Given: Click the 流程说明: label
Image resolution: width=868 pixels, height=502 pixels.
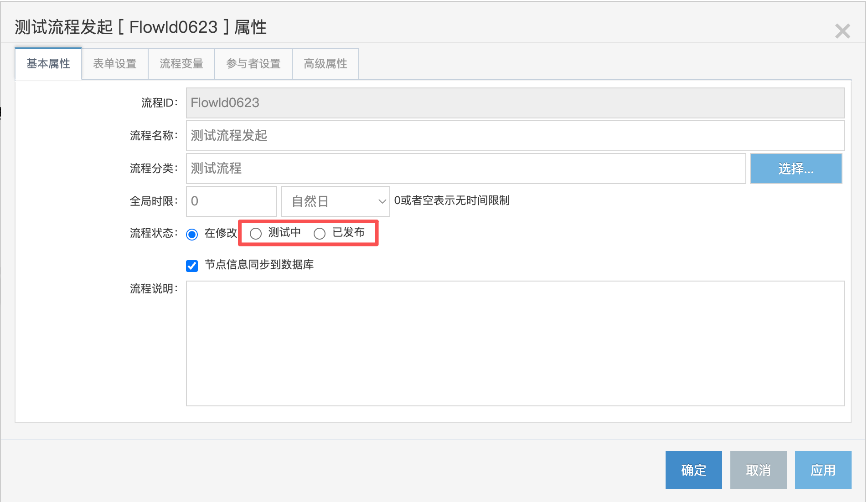Looking at the screenshot, I should pyautogui.click(x=154, y=289).
